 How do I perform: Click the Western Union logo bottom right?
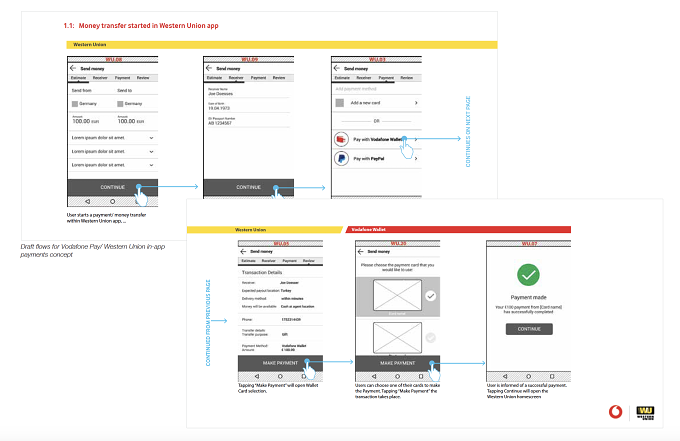click(645, 412)
